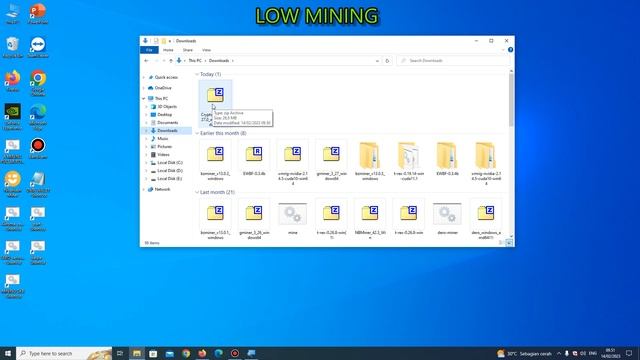Collapse the Today group header
The image size is (640, 360).
(197, 74)
